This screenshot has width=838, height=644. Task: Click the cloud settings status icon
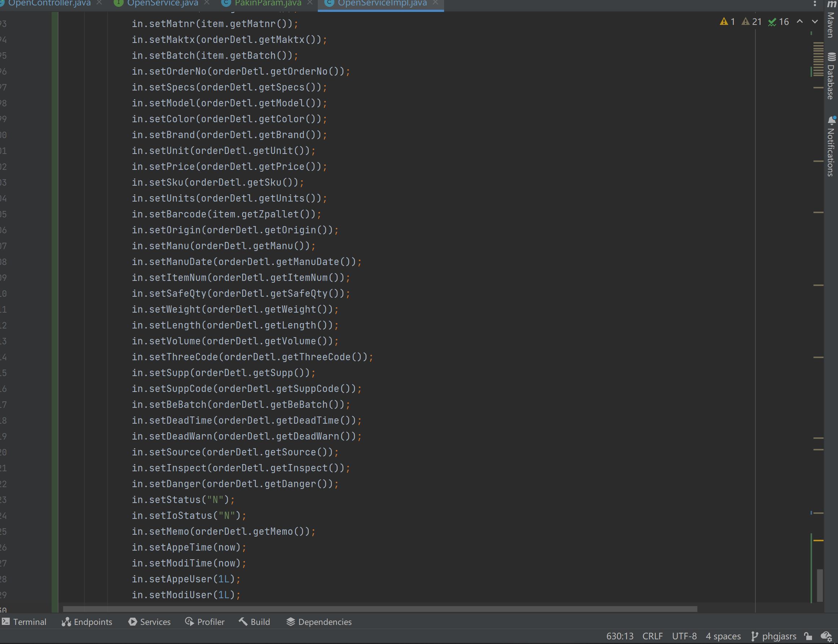click(826, 636)
